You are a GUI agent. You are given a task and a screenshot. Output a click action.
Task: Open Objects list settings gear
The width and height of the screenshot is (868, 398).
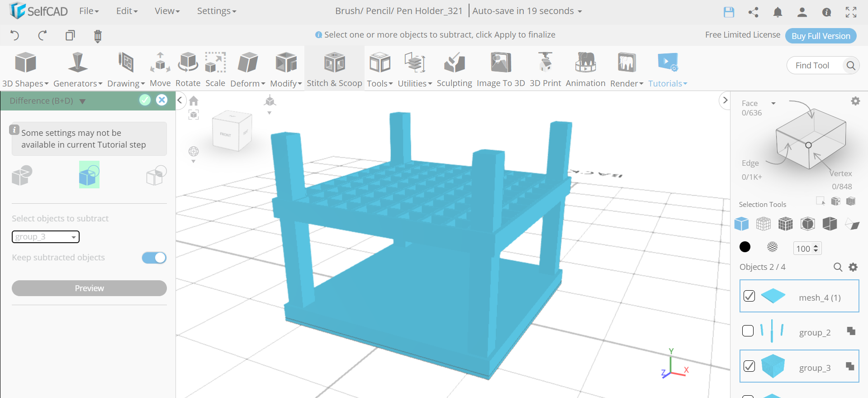pyautogui.click(x=853, y=267)
